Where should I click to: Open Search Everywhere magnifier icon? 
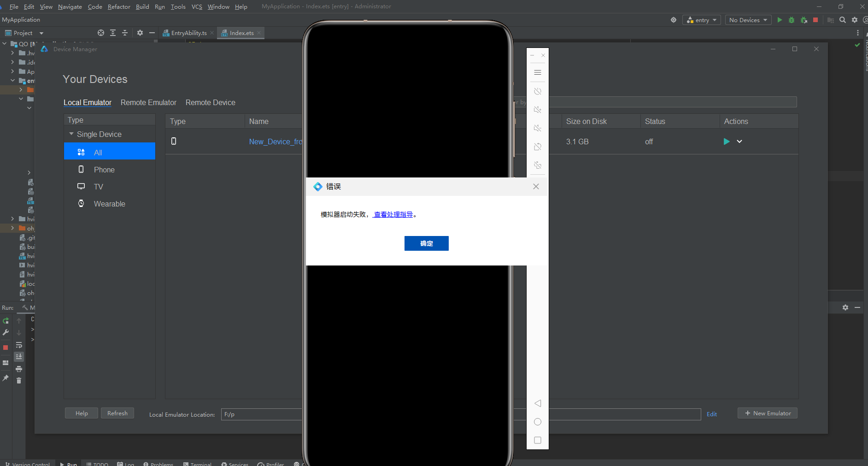843,20
